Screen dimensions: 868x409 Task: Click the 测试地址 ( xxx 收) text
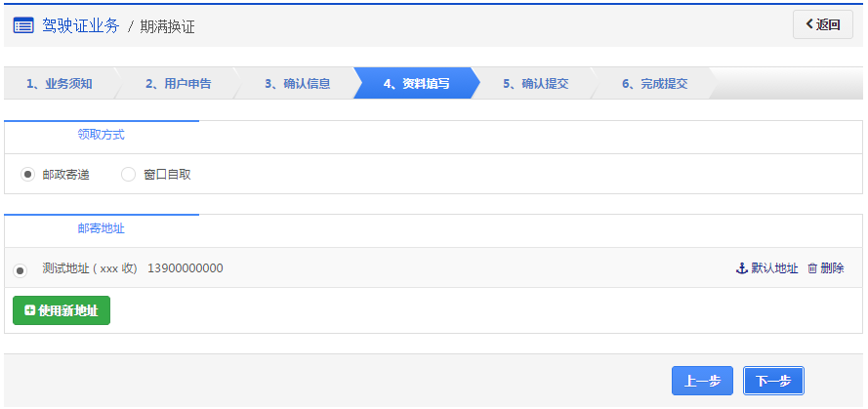[x=90, y=268]
